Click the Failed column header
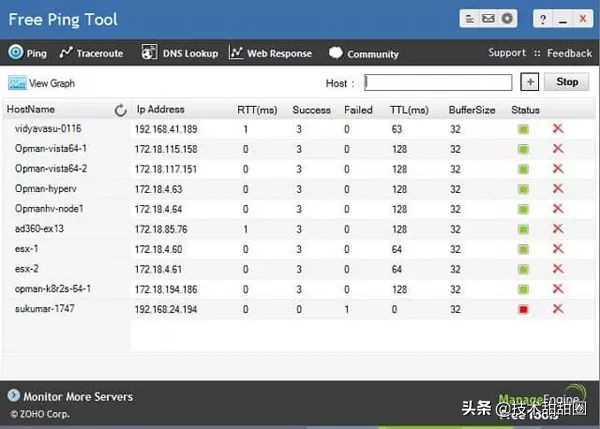600x429 pixels. pos(358,110)
